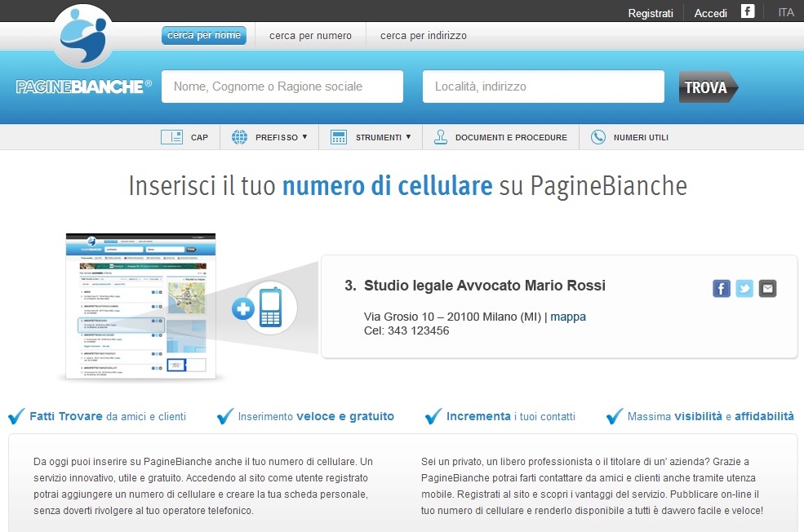Click the TROVA search button

[x=708, y=86]
